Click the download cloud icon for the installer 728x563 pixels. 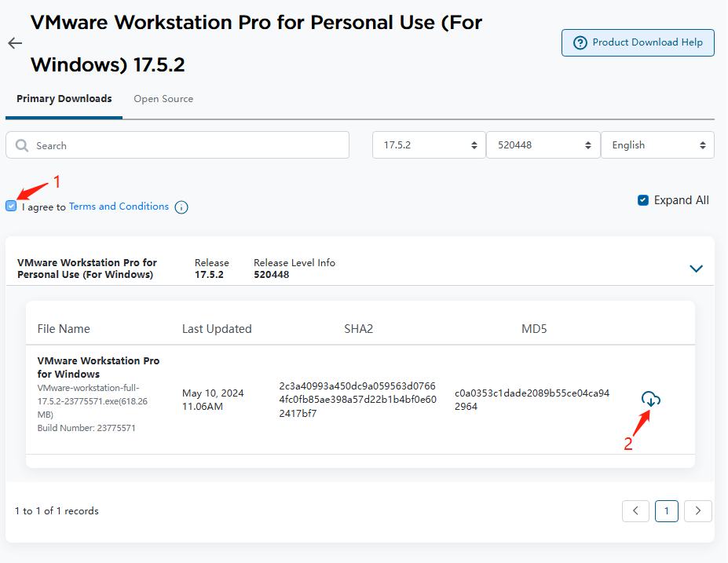[651, 399]
